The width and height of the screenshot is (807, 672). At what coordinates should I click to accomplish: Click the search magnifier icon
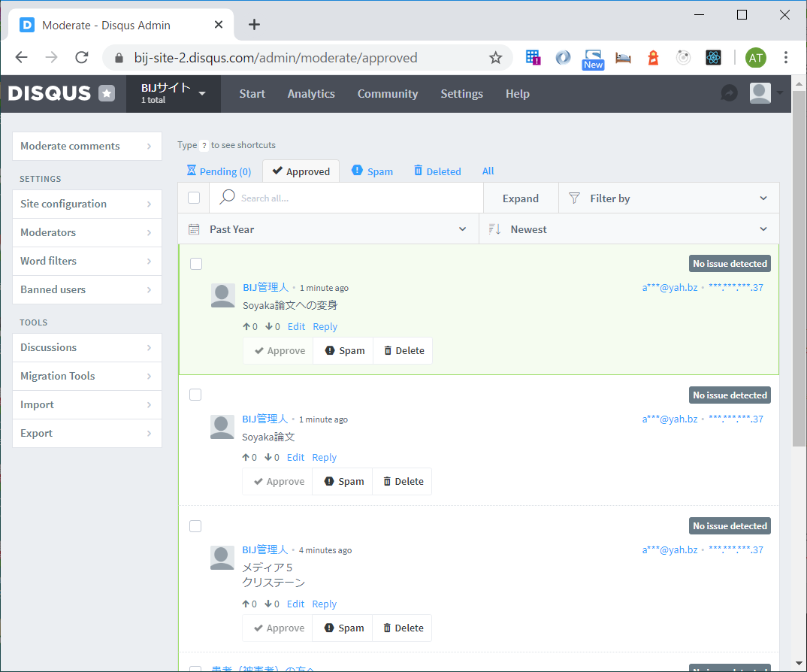(227, 198)
